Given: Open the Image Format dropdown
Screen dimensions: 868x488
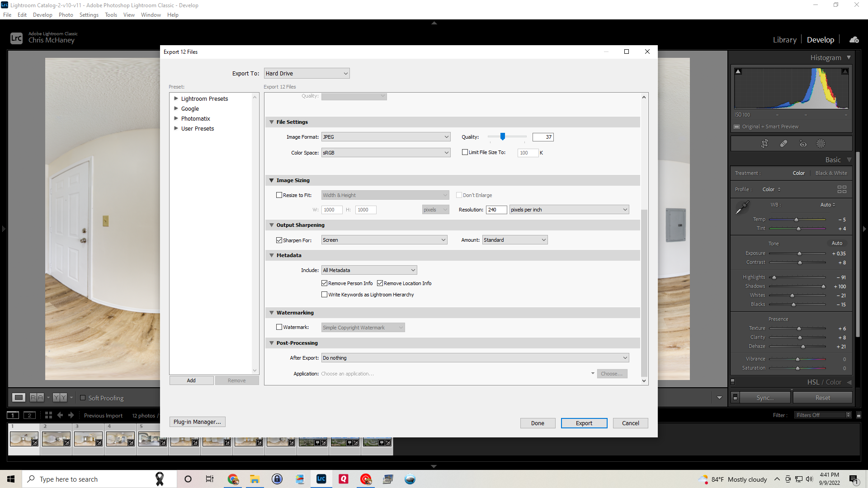Looking at the screenshot, I should click(385, 136).
